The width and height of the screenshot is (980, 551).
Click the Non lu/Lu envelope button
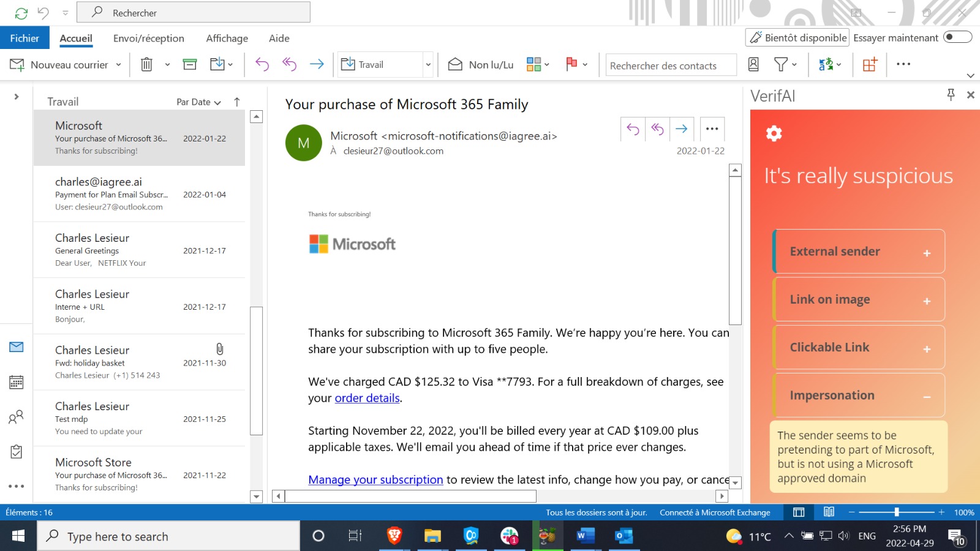[x=481, y=64]
